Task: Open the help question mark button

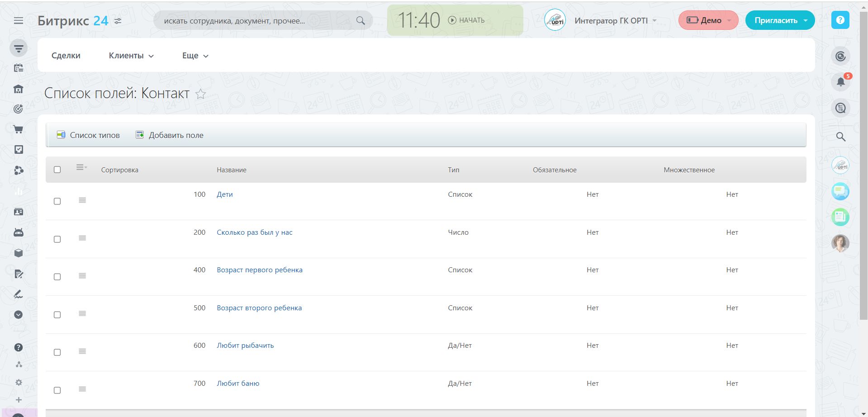Action: click(x=840, y=20)
